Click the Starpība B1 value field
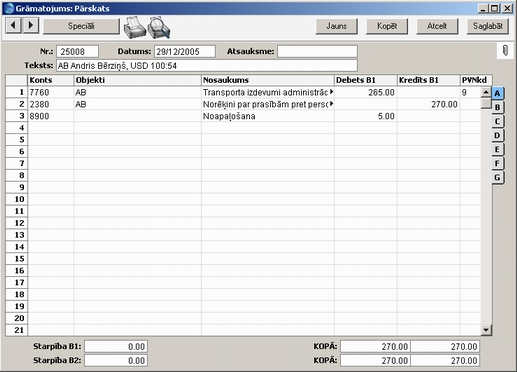This screenshot has height=372, width=517. [x=116, y=347]
